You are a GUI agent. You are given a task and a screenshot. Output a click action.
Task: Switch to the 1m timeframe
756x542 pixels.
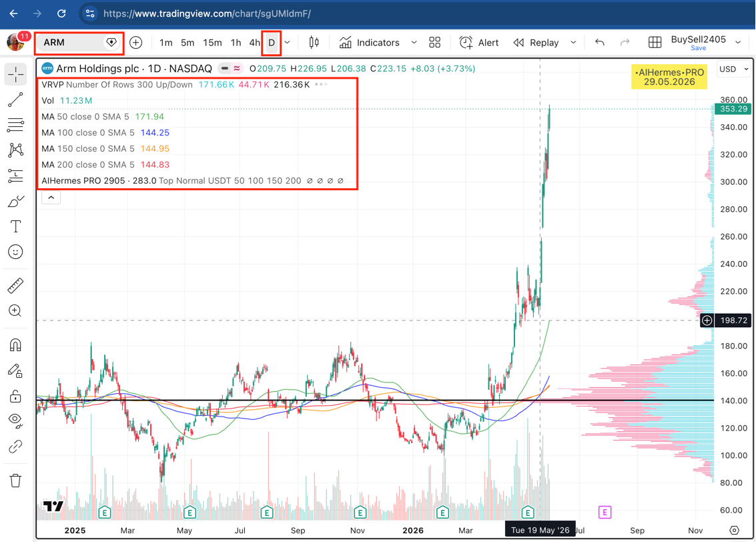click(166, 43)
